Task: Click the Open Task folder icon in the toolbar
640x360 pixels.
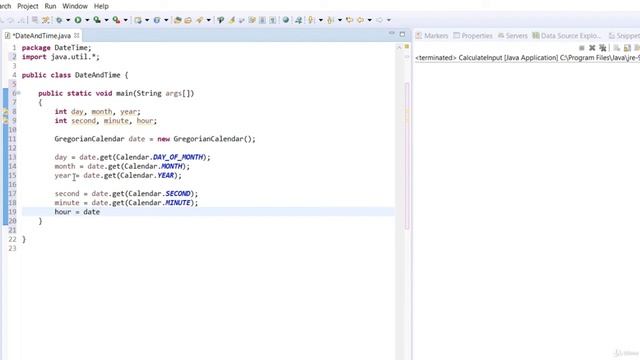Action: 188,20
